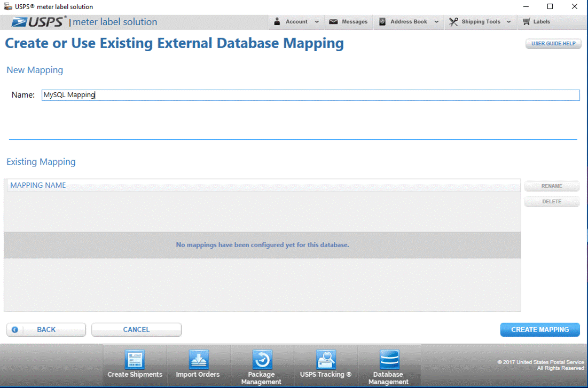Screen dimensions: 588x388
Task: Expand the Shipping Tools dropdown arrow
Action: [508, 22]
